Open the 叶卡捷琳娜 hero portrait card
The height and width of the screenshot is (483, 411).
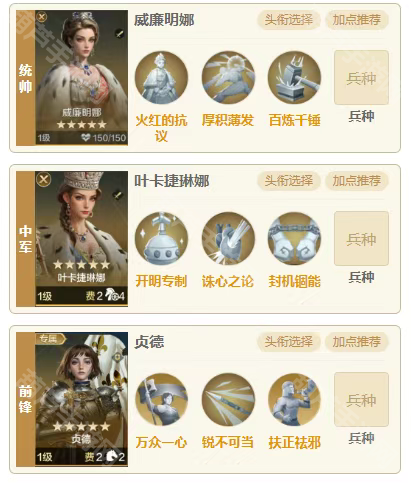point(81,239)
